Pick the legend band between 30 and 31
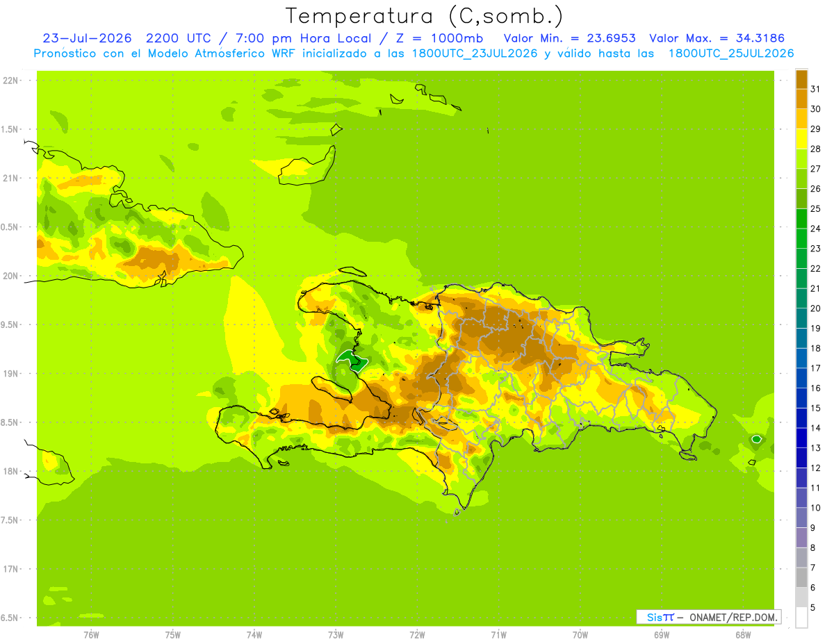Viewport: 834px width, 644px height. click(801, 99)
